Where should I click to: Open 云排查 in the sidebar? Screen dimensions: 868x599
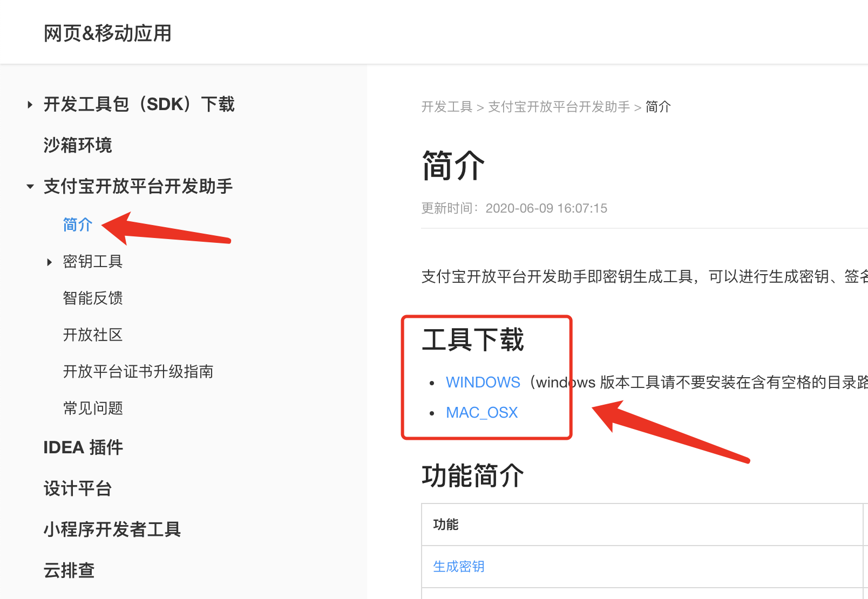pos(69,570)
